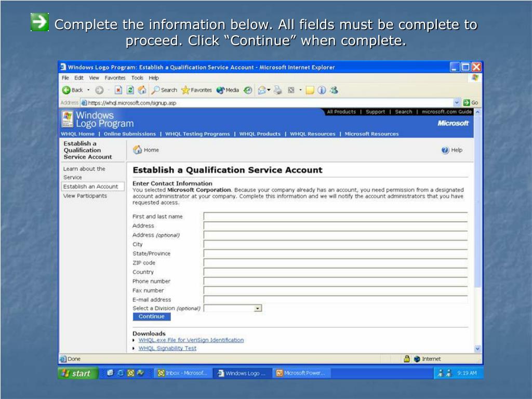
Task: Open WHQL.exe File for VeriSign Identification link
Action: [x=191, y=340]
